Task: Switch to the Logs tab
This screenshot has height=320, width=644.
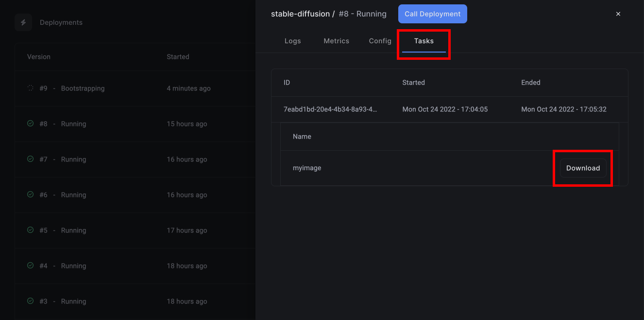Action: point(292,41)
